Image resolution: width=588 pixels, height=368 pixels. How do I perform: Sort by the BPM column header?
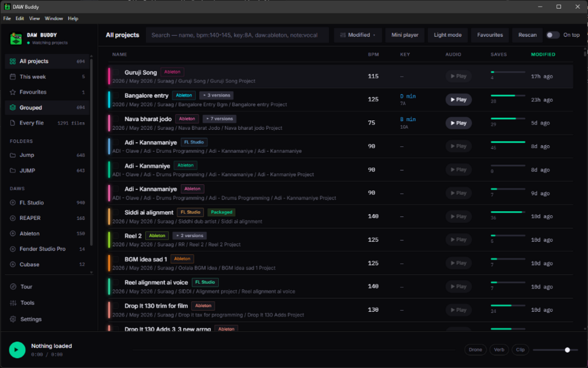tap(373, 54)
